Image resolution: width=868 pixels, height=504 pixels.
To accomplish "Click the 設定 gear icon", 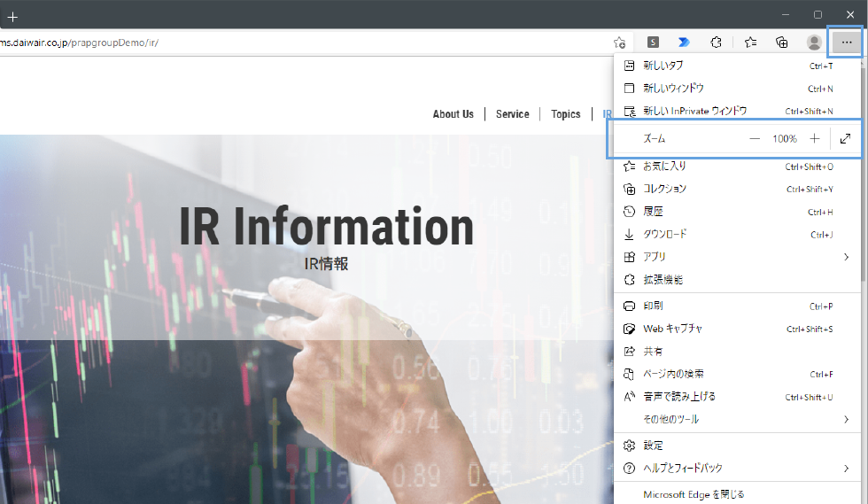I will (629, 446).
